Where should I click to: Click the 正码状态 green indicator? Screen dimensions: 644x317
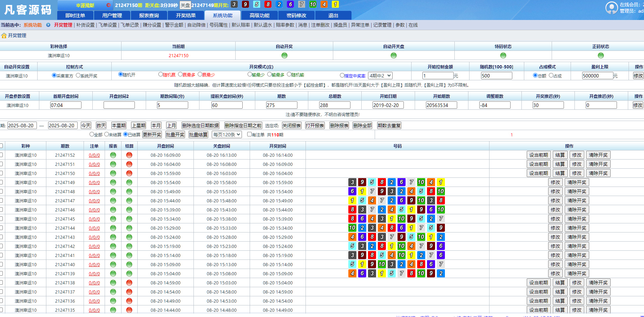click(x=601, y=55)
